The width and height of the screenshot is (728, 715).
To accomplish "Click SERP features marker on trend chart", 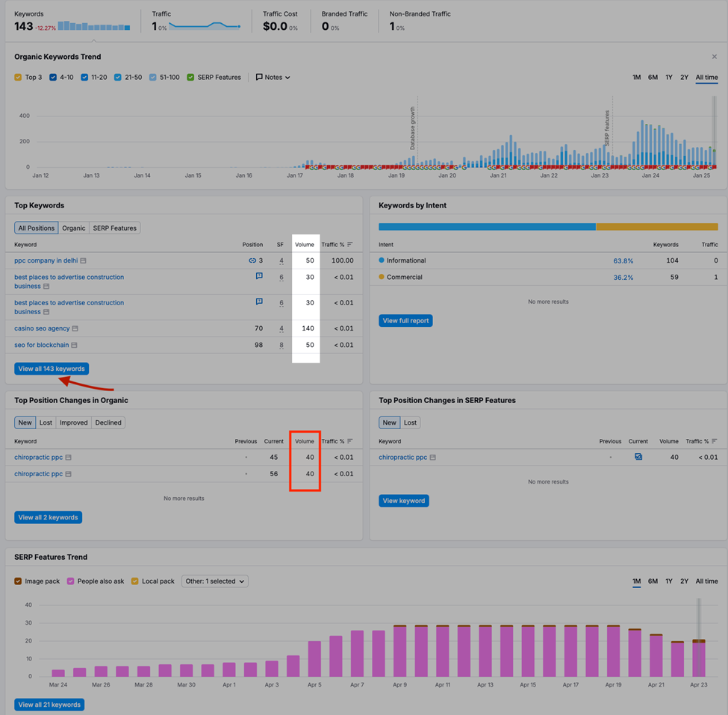I will click(x=607, y=127).
